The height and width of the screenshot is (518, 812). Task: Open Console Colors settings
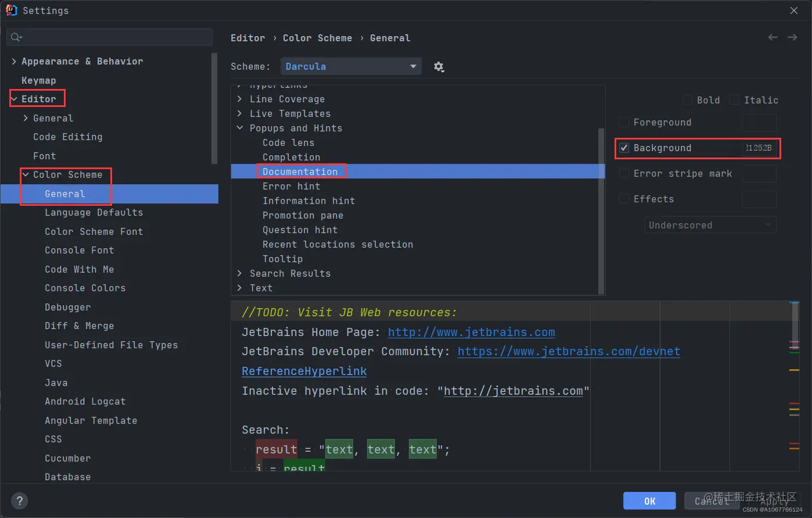point(85,288)
